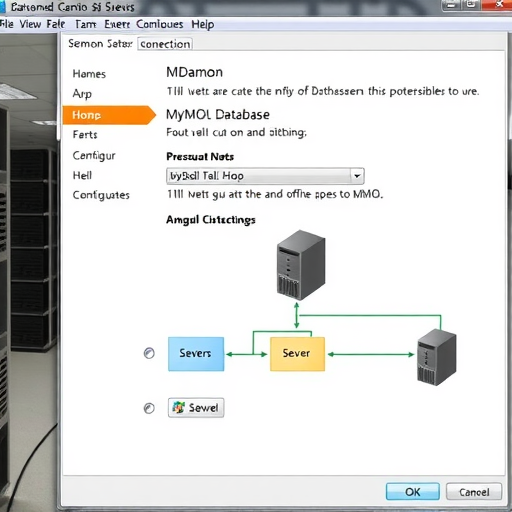Click the colorful icon inside Sevel button

pos(179,407)
